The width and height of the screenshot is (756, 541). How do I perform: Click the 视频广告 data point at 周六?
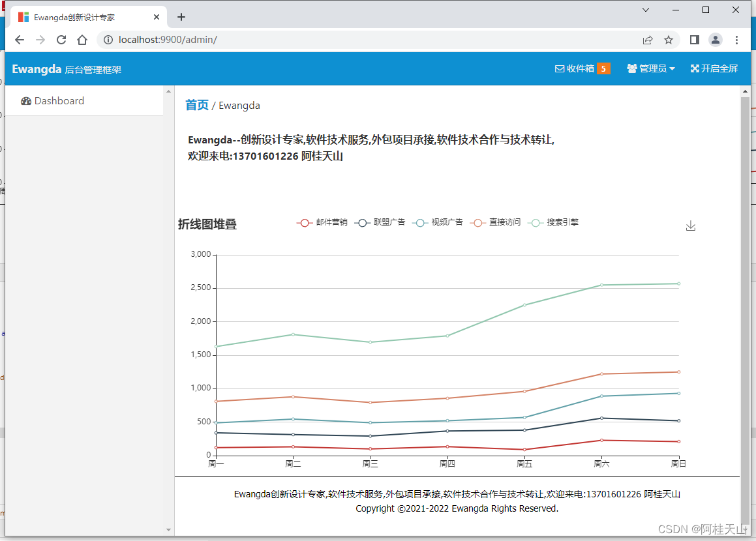[x=601, y=396]
